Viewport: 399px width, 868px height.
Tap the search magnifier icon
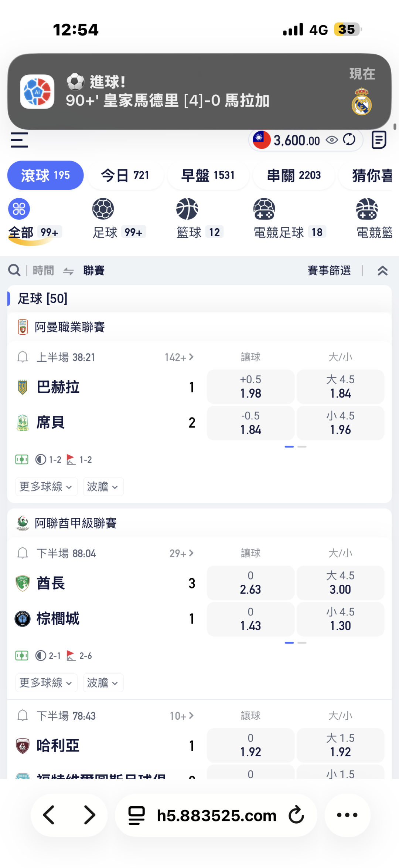coord(14,270)
